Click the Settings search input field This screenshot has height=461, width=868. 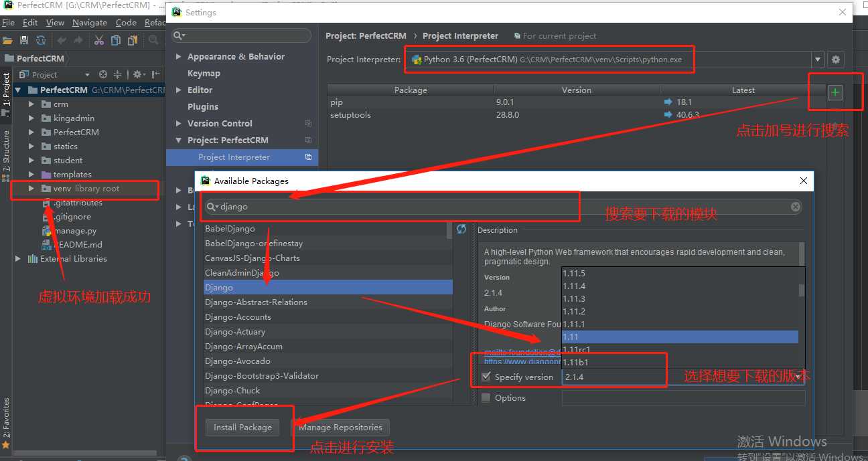tap(242, 35)
